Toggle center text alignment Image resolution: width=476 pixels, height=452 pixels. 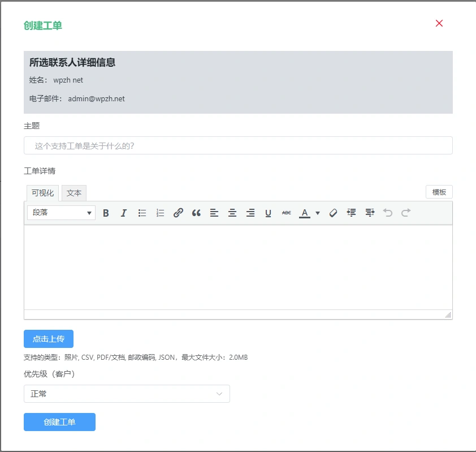click(232, 213)
